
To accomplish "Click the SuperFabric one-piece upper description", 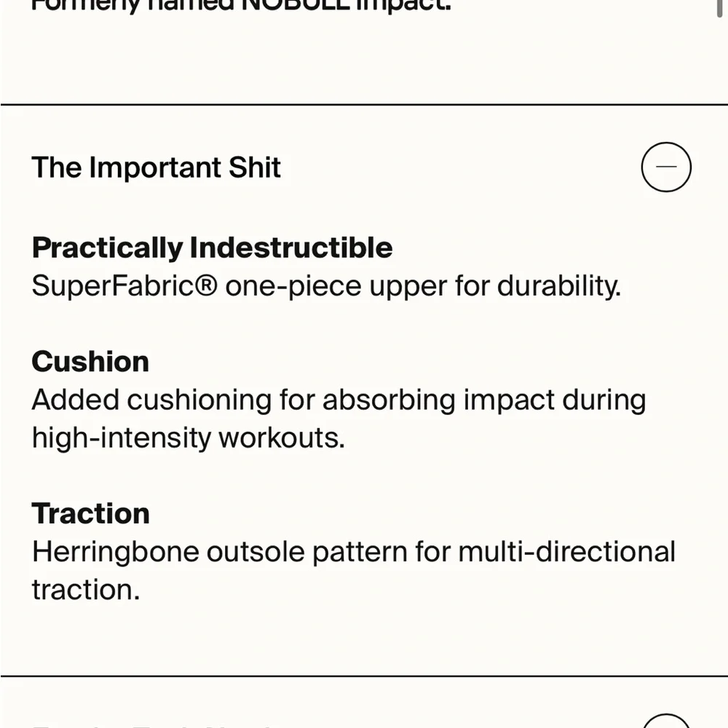I will coord(325,286).
